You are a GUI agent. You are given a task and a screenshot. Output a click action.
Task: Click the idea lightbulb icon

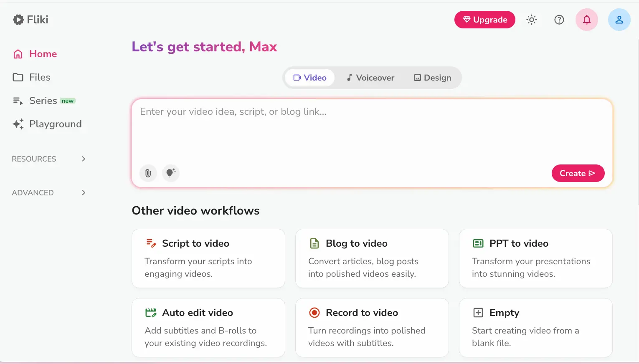pos(170,173)
